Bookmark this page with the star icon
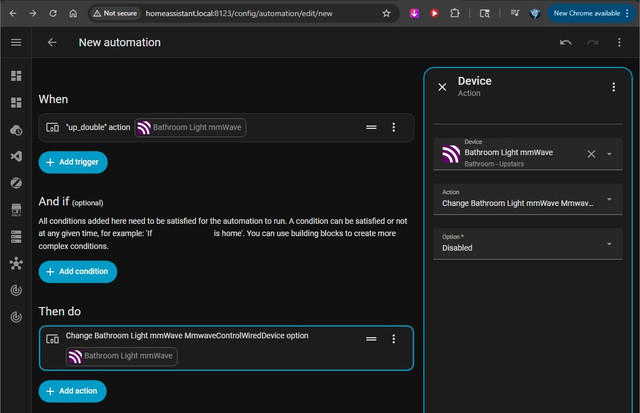Viewport: 640px width, 413px height. pos(386,13)
